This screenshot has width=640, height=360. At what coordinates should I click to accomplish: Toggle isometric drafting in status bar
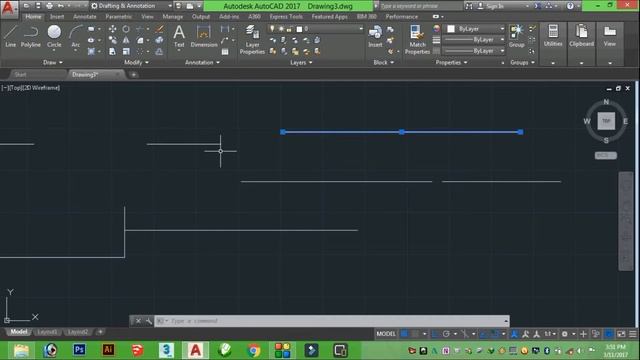[465, 334]
